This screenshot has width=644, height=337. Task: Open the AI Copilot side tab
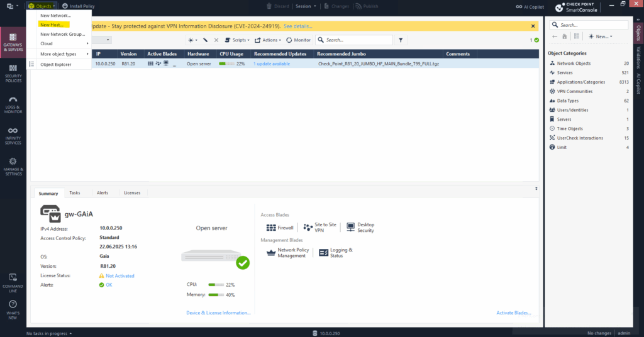pyautogui.click(x=639, y=84)
